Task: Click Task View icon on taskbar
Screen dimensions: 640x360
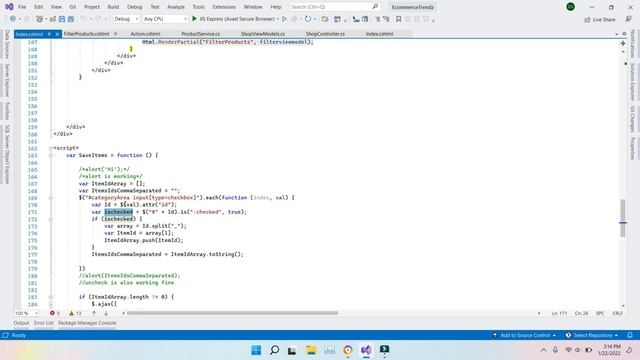Action: point(292,350)
